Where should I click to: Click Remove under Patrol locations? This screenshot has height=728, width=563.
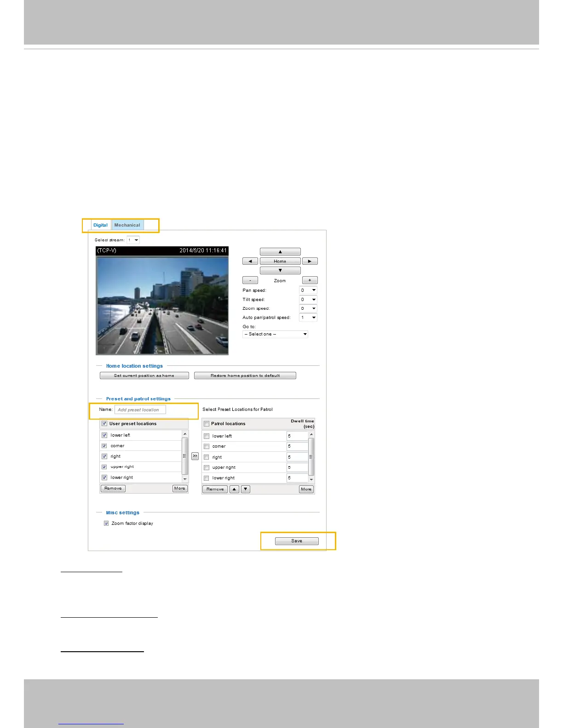click(215, 489)
